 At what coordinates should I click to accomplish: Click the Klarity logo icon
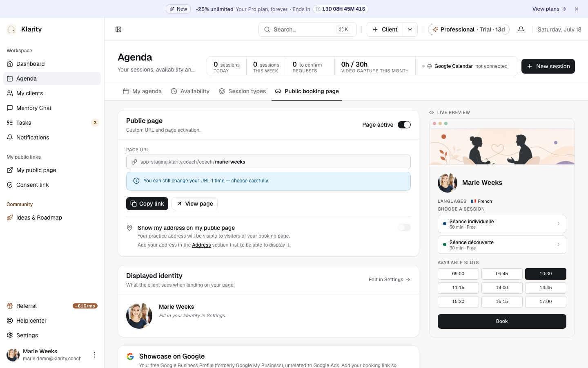click(x=11, y=29)
